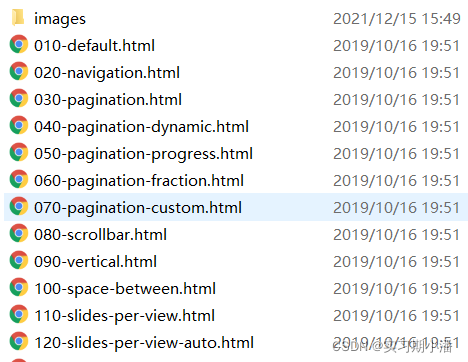The width and height of the screenshot is (468, 362).
Task: Select file name 050-pagination-progress.html
Action: point(143,154)
